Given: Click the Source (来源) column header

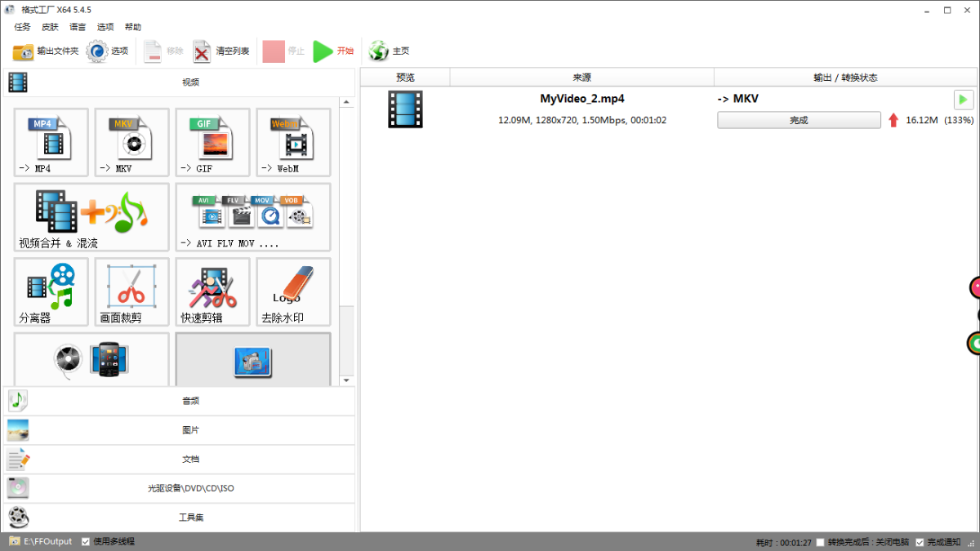Looking at the screenshot, I should [x=581, y=78].
